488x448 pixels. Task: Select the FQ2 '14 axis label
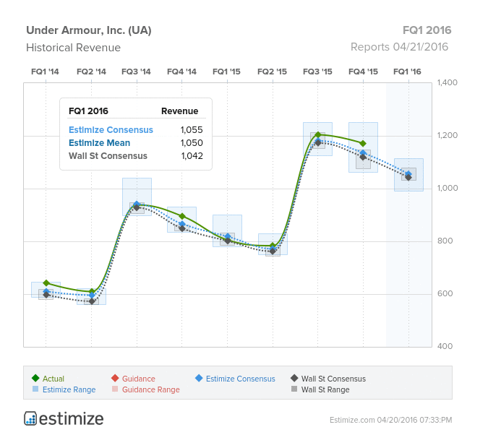[x=91, y=72]
